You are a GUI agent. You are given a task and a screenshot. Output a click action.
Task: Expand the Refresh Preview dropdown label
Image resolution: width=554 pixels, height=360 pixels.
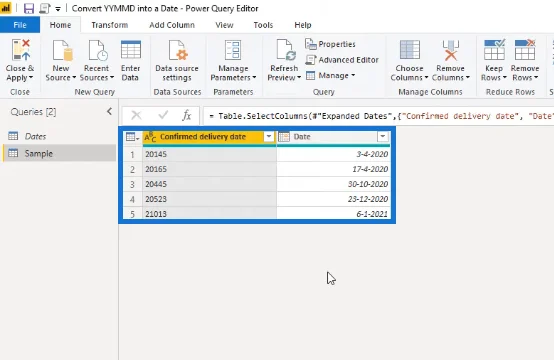point(284,77)
